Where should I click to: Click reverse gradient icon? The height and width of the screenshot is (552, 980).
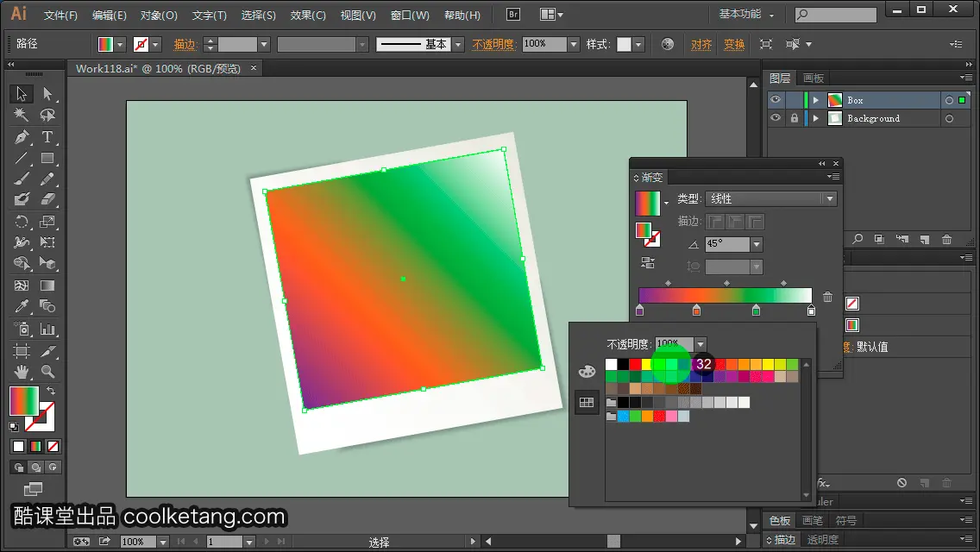648,263
